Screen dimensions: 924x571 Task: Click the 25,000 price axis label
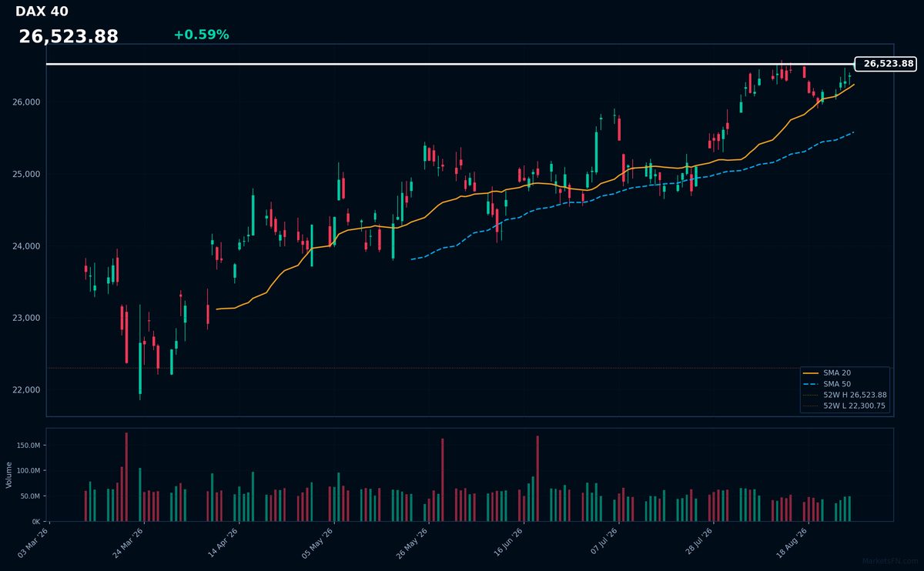27,174
